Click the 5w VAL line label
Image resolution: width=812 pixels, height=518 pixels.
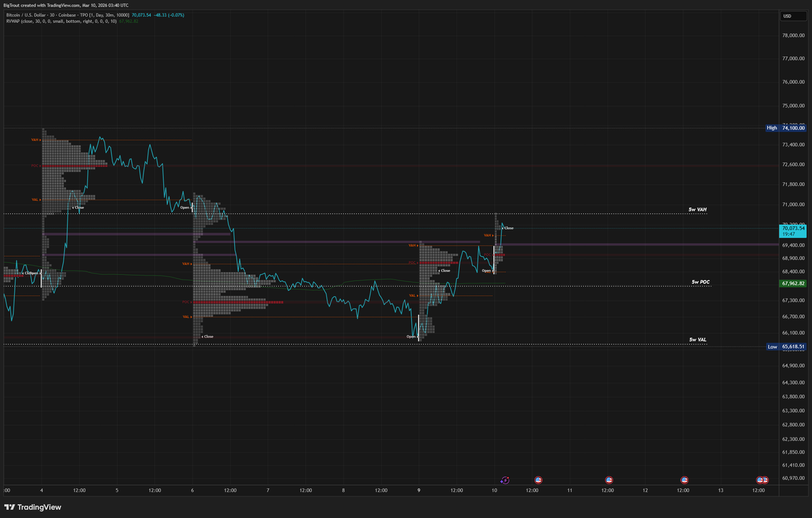click(698, 340)
